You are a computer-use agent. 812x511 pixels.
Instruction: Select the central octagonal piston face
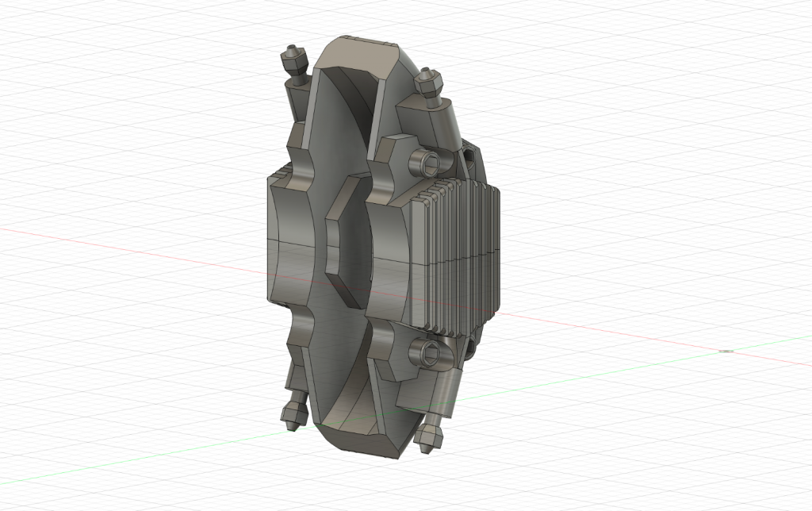(x=347, y=242)
